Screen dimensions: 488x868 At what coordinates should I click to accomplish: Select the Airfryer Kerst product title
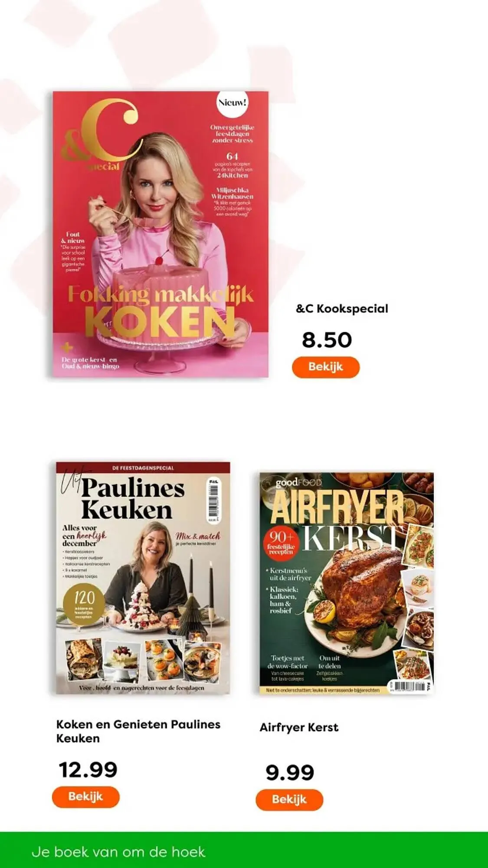coord(299,727)
